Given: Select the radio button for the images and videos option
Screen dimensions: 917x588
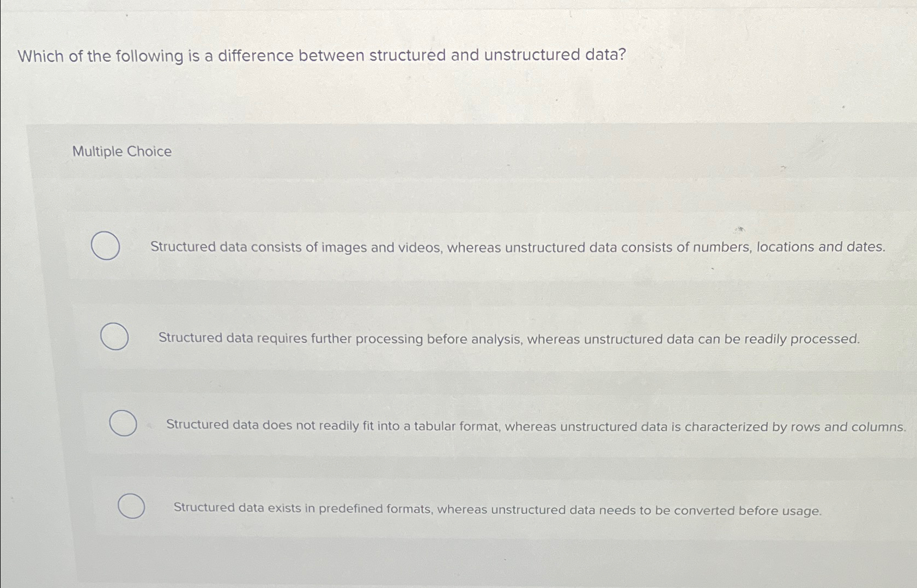Looking at the screenshot, I should click(106, 247).
